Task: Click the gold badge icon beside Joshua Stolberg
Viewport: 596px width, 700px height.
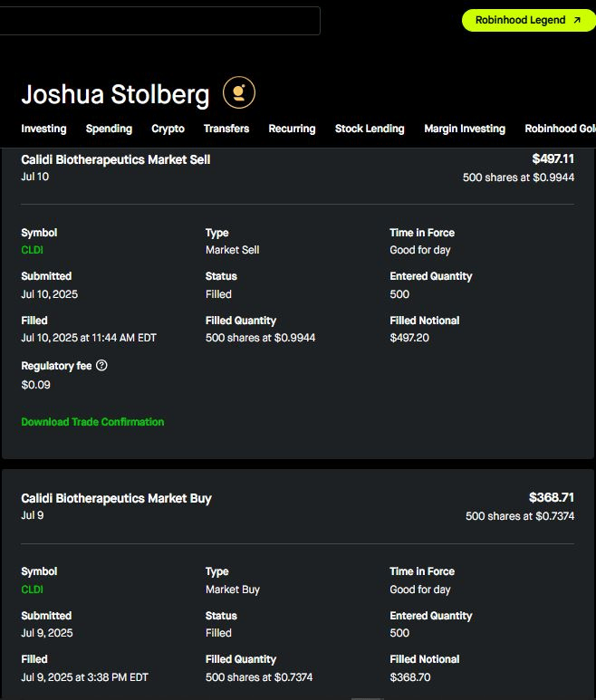Action: 239,92
